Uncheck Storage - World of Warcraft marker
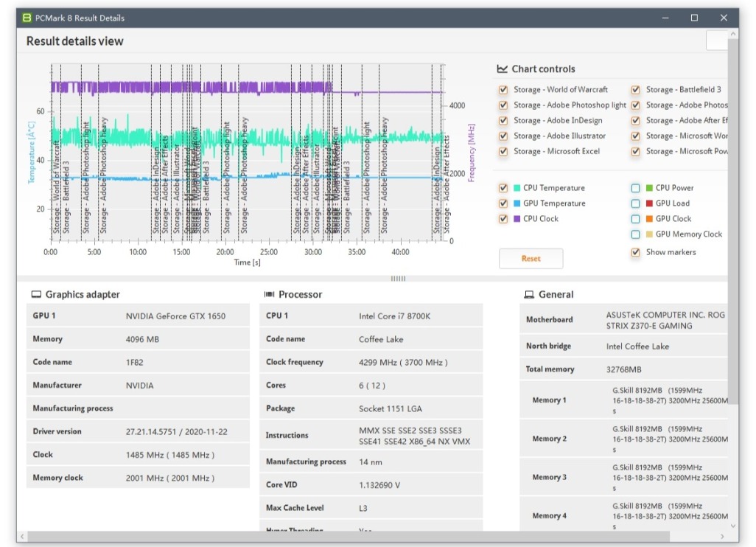This screenshot has height=547, width=756. [x=503, y=90]
